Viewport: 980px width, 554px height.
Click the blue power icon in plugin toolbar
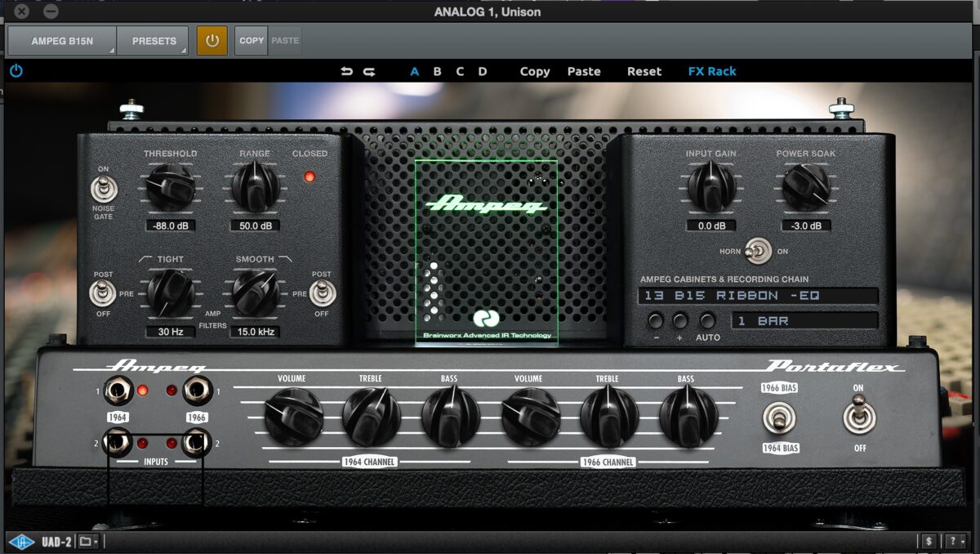[16, 71]
